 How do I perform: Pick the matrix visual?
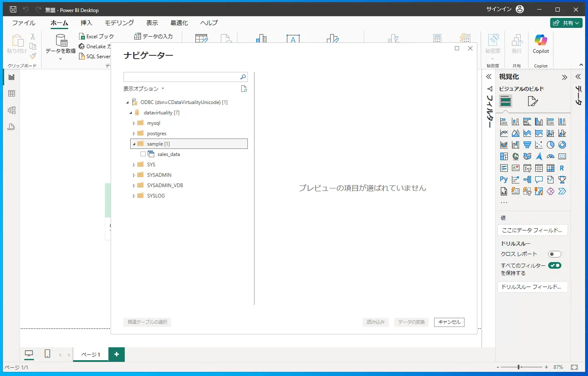pyautogui.click(x=550, y=168)
